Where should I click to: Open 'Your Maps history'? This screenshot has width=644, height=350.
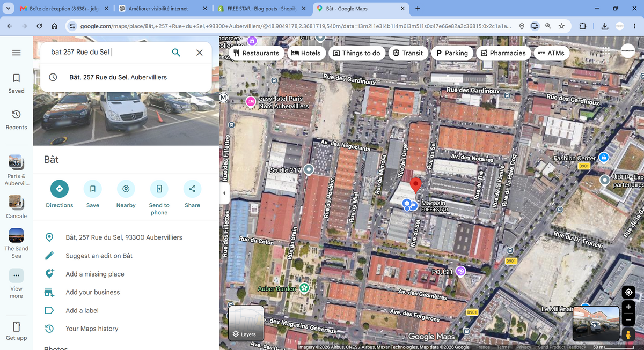(x=92, y=329)
